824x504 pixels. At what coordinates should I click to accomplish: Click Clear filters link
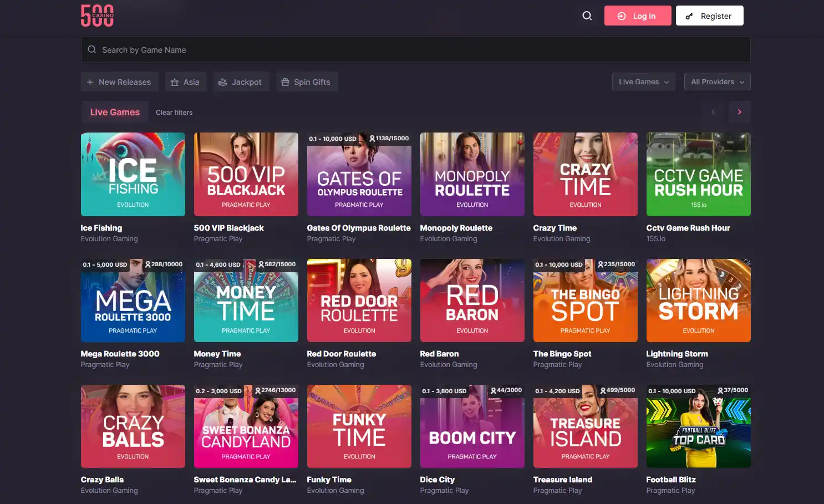(x=174, y=113)
